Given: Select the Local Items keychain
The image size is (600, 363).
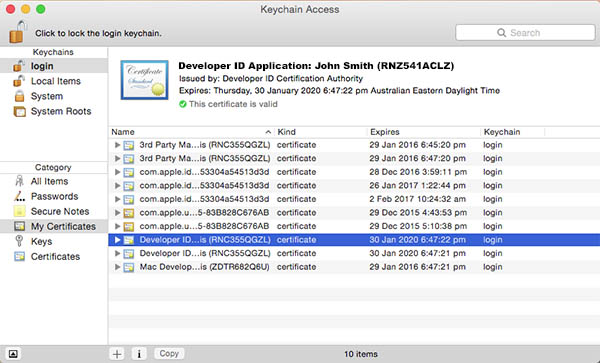Looking at the screenshot, I should [54, 81].
